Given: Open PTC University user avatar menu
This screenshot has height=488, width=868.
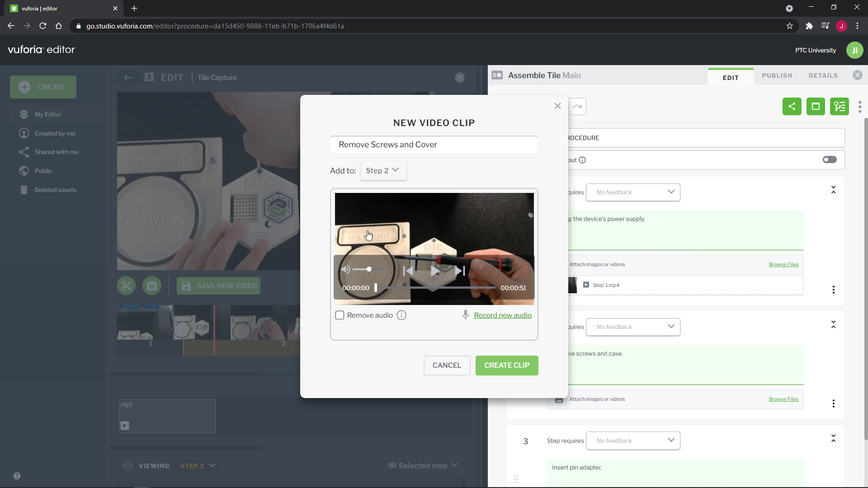Looking at the screenshot, I should [854, 50].
